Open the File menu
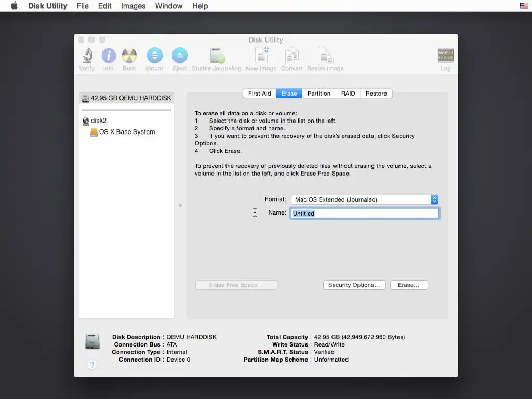Viewport: 532px width, 399px height. tap(83, 6)
